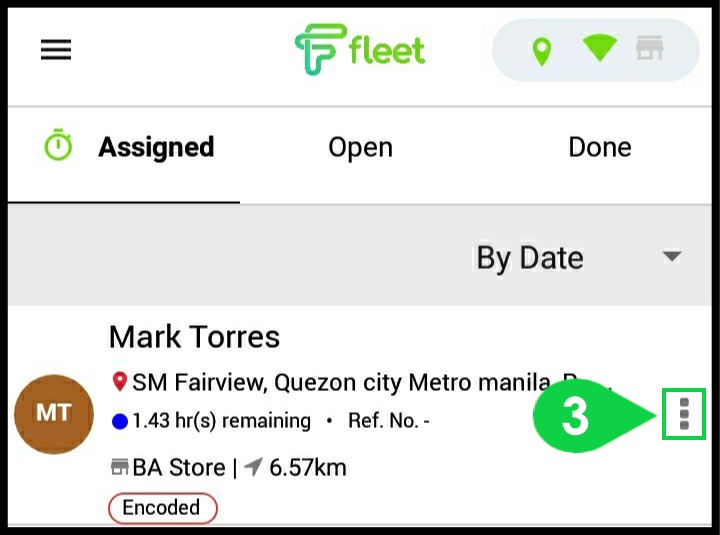Click the stopwatch icon beside Assigned

click(58, 145)
